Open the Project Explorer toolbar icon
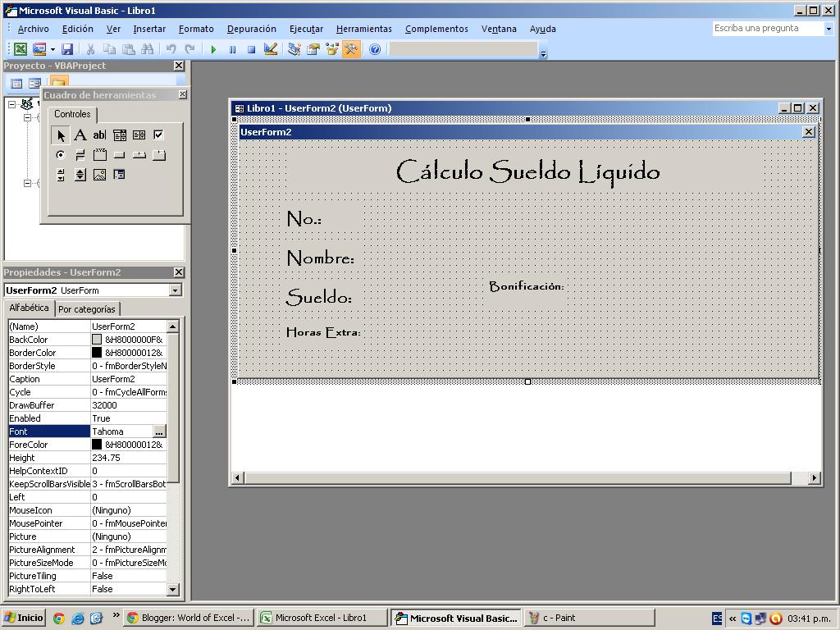 tap(294, 49)
